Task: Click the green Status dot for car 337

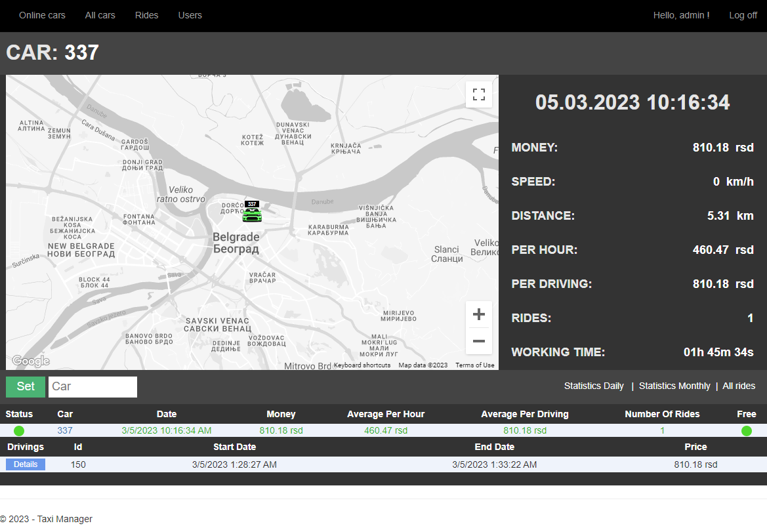Action: [x=19, y=431]
